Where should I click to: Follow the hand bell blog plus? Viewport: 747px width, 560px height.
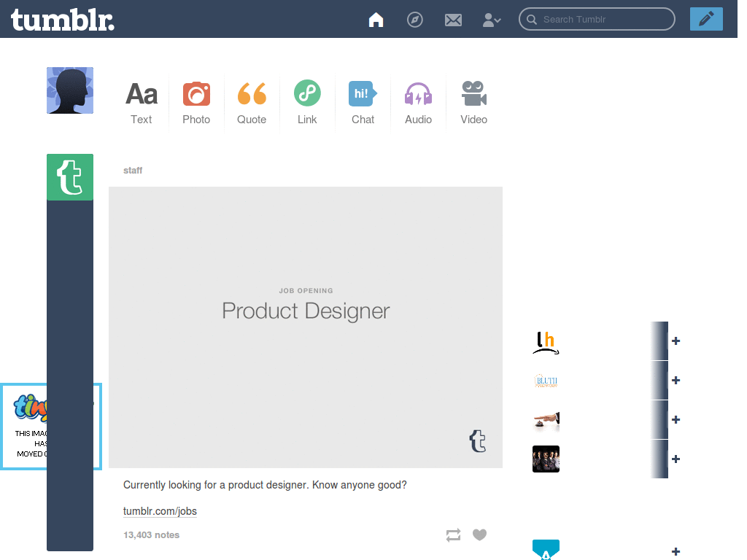tap(676, 419)
